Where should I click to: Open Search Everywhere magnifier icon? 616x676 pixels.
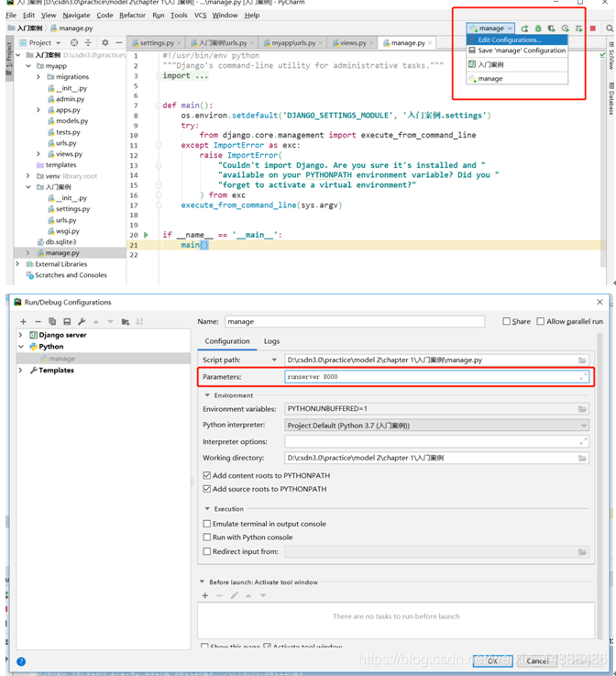(610, 28)
